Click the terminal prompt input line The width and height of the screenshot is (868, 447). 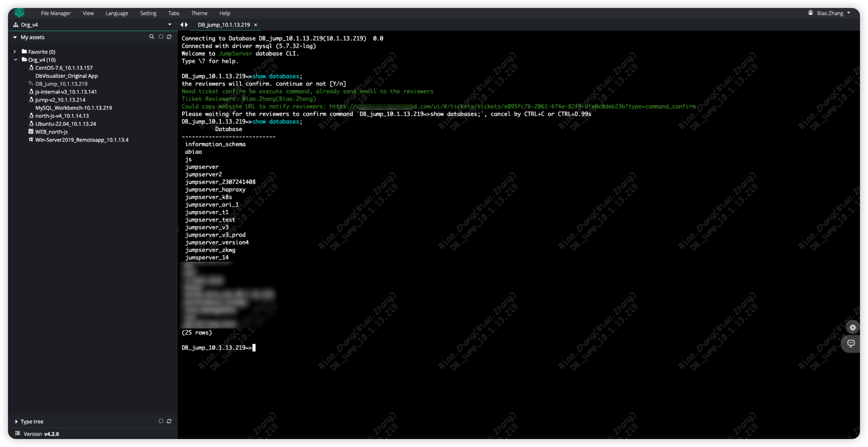click(x=219, y=348)
